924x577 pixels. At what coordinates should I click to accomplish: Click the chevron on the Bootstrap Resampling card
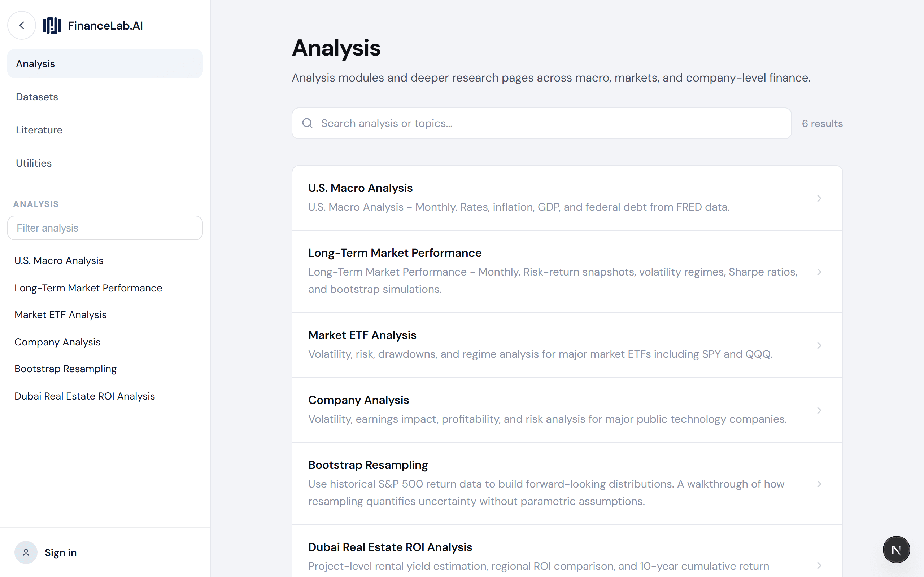click(x=819, y=484)
